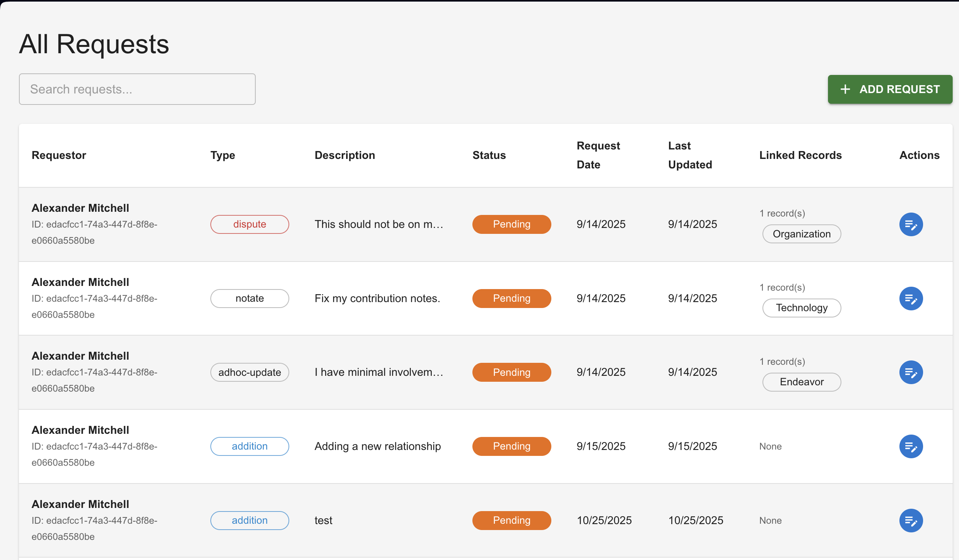Click the Last Updated column header
This screenshot has height=560, width=959.
click(x=690, y=155)
